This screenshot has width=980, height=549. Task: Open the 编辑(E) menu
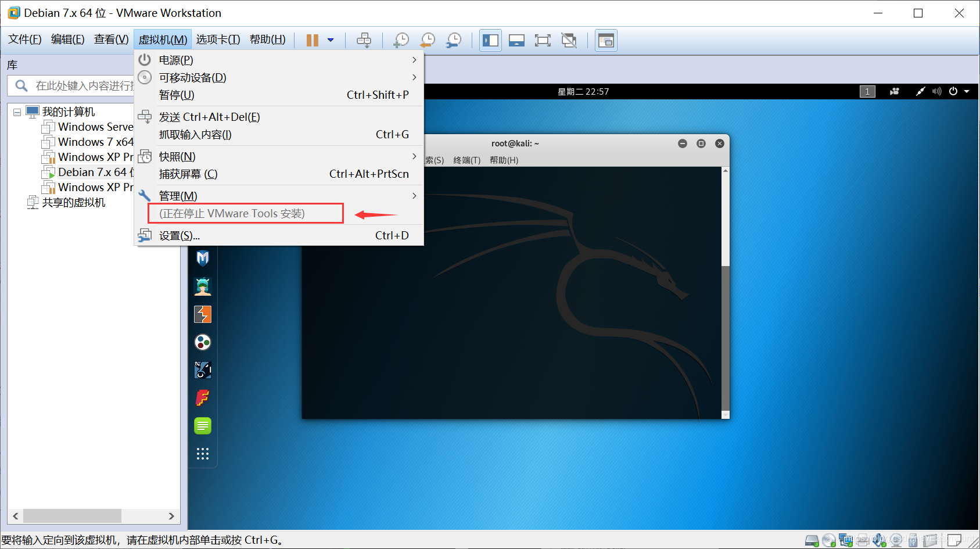(x=67, y=40)
